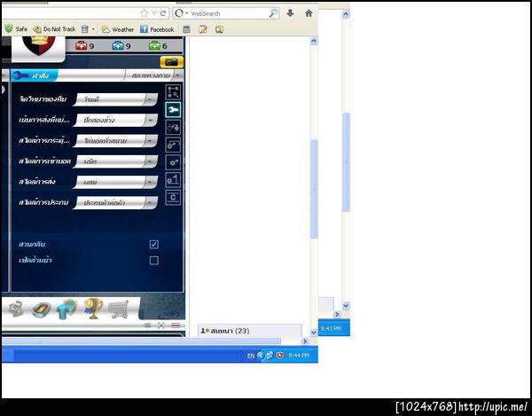Open passing focus dropdown showing ปีกสองข้าง
Image resolution: width=532 pixels, height=416 pixels.
[x=115, y=120]
